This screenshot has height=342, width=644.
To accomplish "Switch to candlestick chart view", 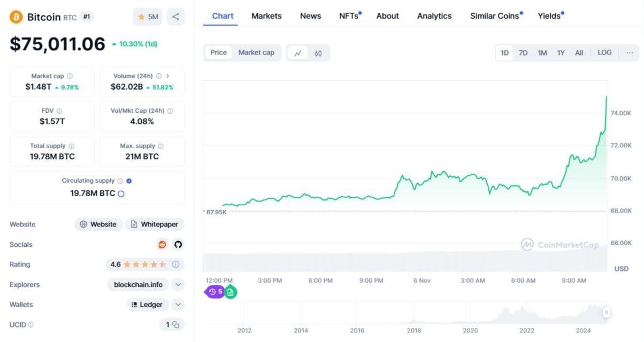I will [x=318, y=53].
